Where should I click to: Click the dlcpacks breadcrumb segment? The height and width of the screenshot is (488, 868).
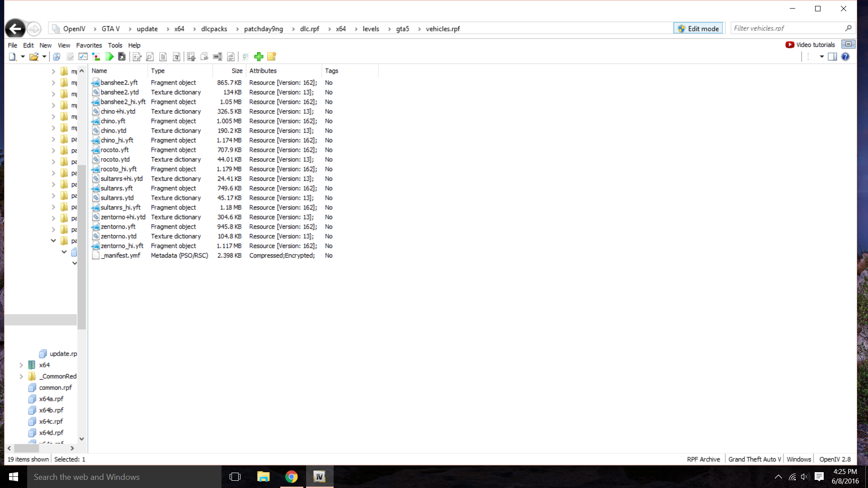214,29
